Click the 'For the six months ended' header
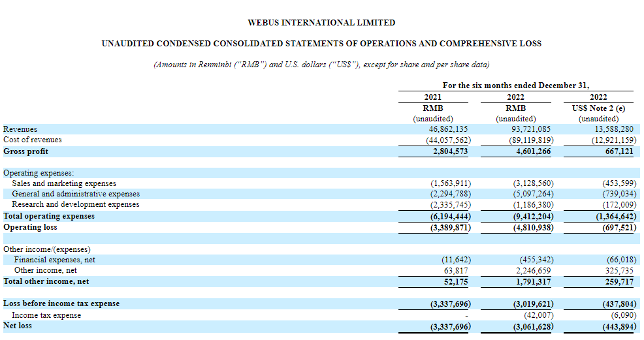The height and width of the screenshot is (340, 644). pos(515,85)
